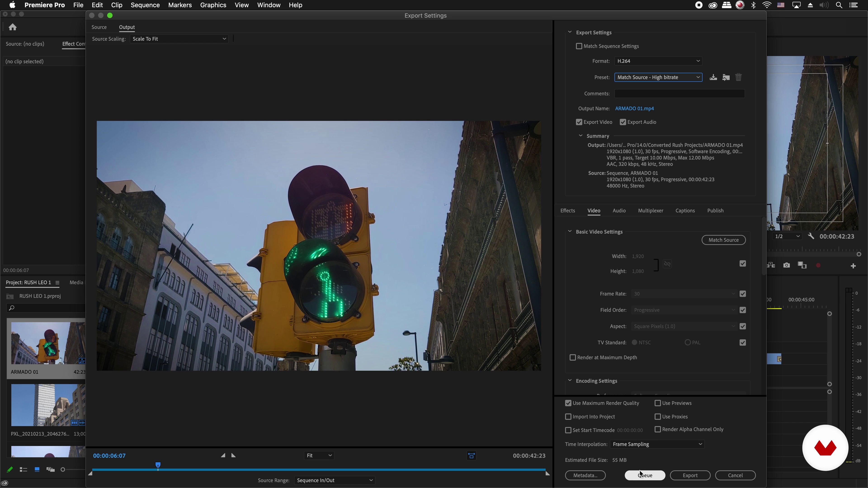
Task: Click the Export button
Action: [690, 475]
